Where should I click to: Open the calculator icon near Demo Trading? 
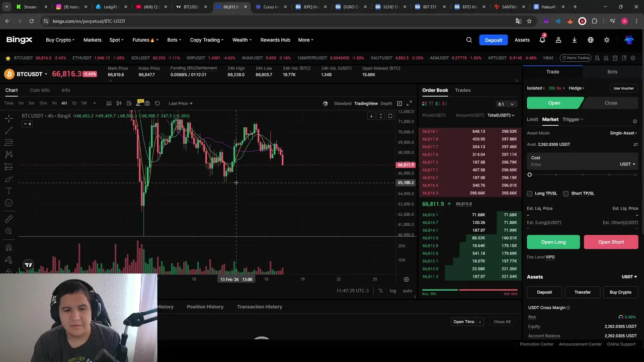click(x=615, y=58)
